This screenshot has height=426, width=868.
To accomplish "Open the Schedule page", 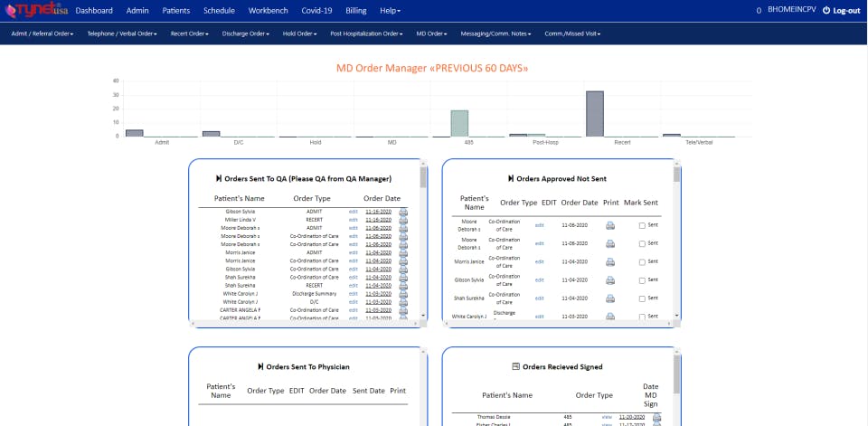I will tap(219, 11).
